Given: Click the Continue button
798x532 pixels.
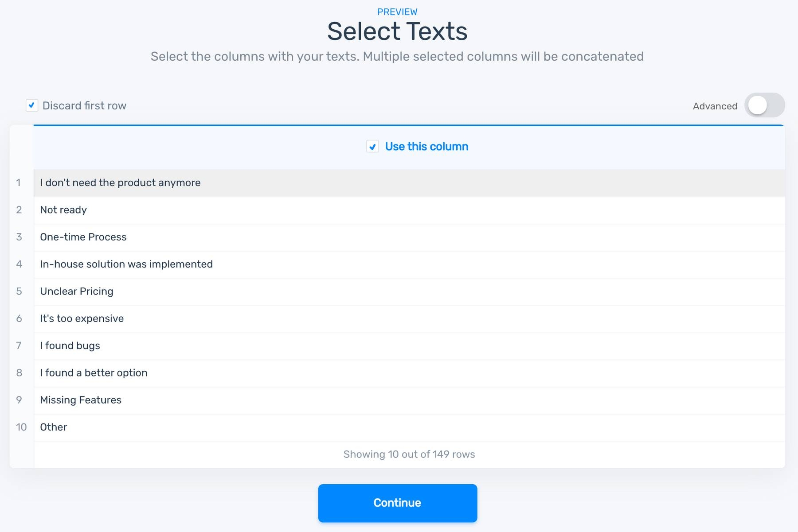Looking at the screenshot, I should [x=397, y=503].
